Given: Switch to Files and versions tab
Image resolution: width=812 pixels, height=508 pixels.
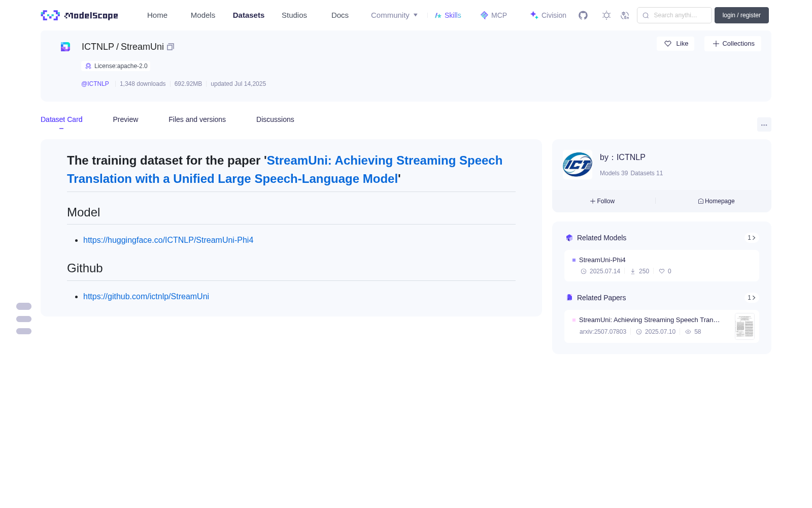Looking at the screenshot, I should click(197, 119).
